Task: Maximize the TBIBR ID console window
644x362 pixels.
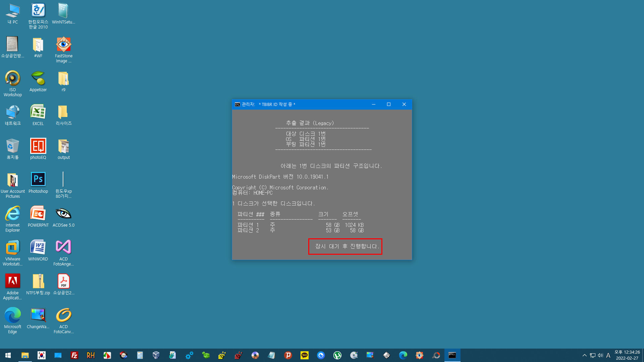Action: coord(389,105)
